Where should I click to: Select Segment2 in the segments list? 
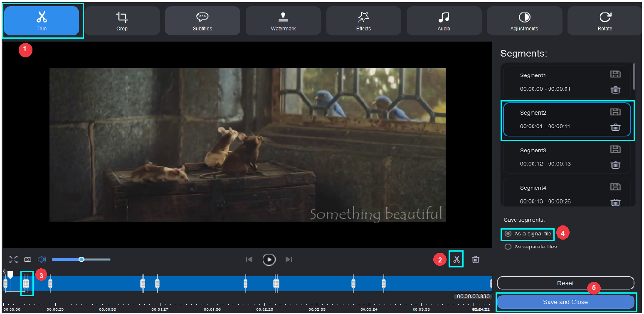point(567,120)
